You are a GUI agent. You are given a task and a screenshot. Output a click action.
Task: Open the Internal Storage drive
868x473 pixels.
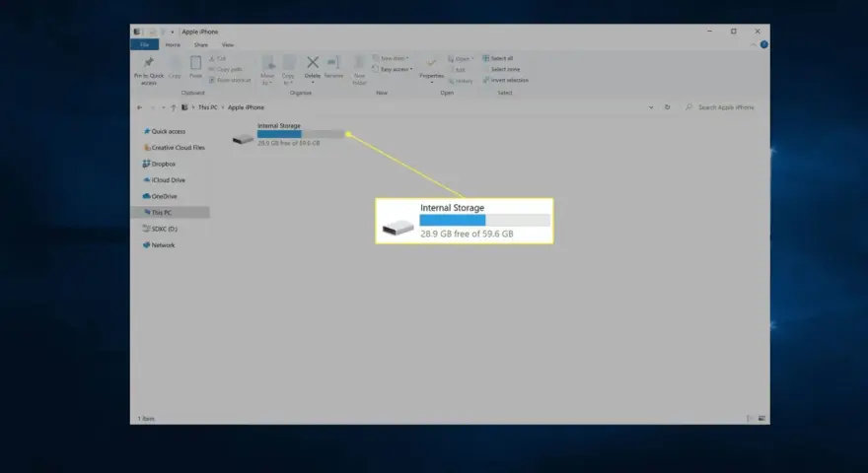[x=288, y=134]
